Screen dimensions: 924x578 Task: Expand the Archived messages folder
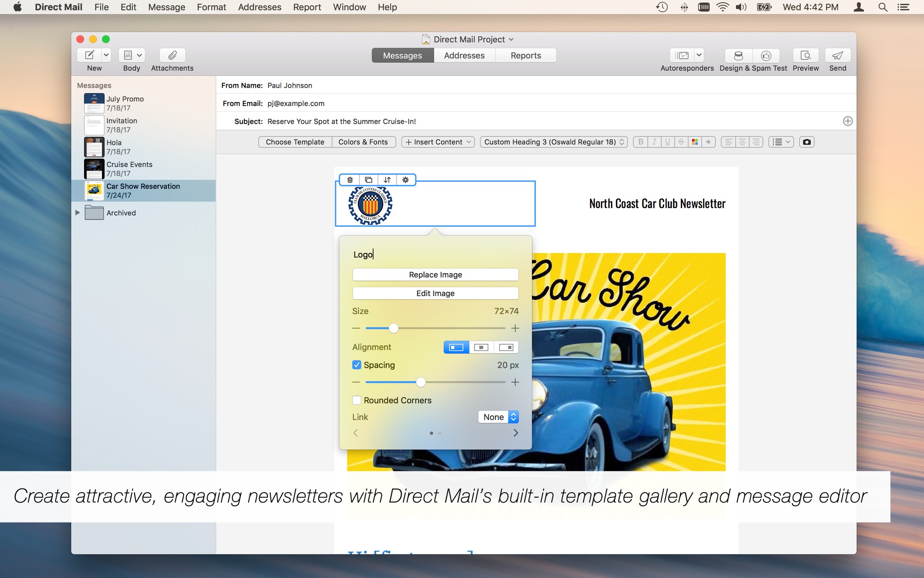(77, 213)
